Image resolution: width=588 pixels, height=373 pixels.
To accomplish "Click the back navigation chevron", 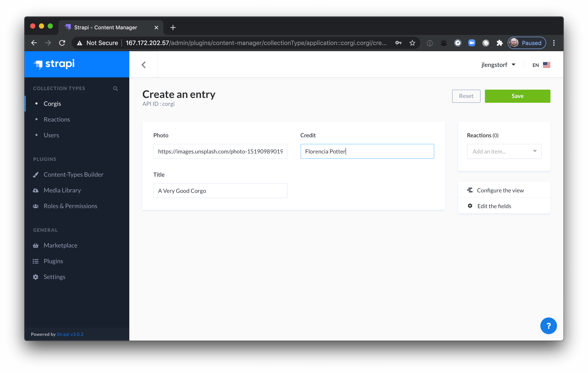I will (143, 65).
